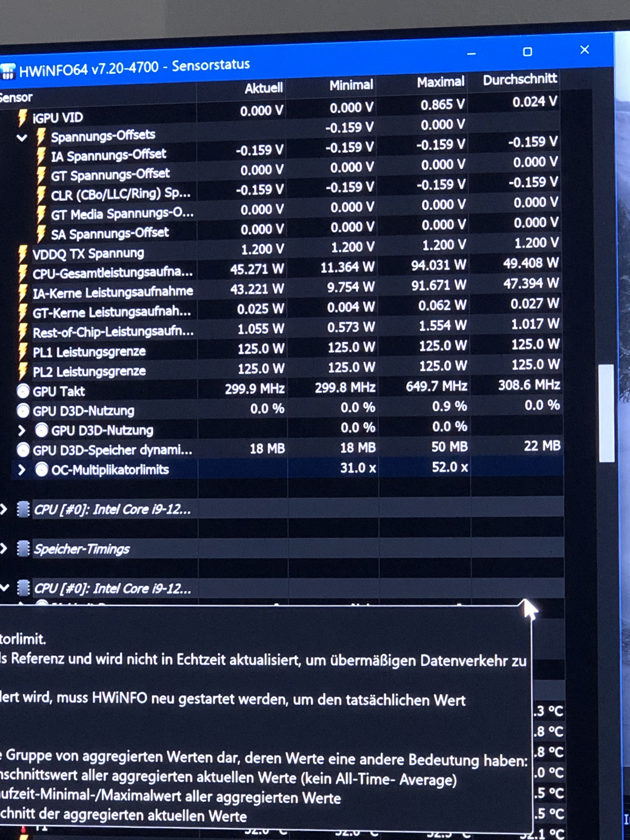Click the clock icon beside GPU Takt
This screenshot has height=840, width=630.
[23, 391]
